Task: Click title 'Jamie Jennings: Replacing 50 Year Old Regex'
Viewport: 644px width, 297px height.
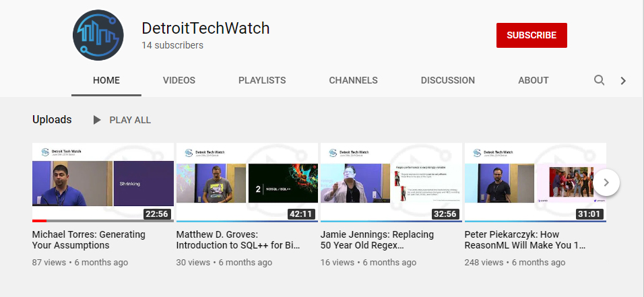Action: pyautogui.click(x=377, y=240)
